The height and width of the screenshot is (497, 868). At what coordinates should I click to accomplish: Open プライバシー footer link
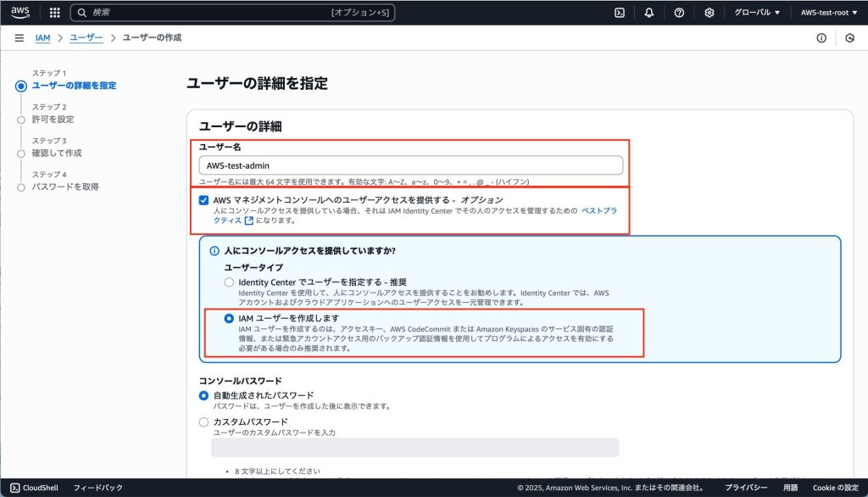[746, 488]
